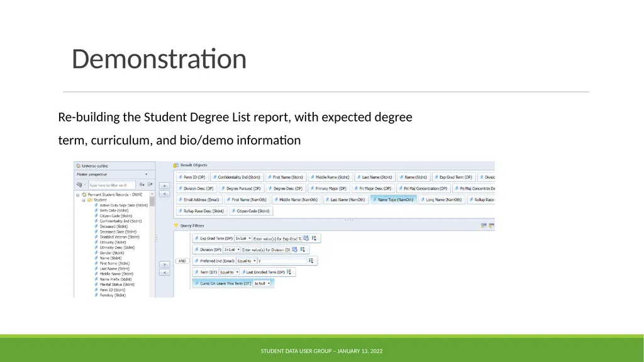Click the first Query Filters toolbar icon

click(484, 225)
